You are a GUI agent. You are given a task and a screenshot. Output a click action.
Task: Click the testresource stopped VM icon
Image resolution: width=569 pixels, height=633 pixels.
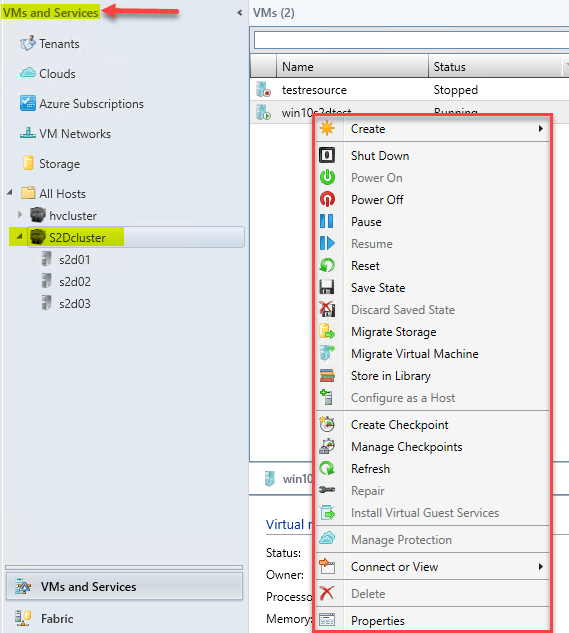263,90
